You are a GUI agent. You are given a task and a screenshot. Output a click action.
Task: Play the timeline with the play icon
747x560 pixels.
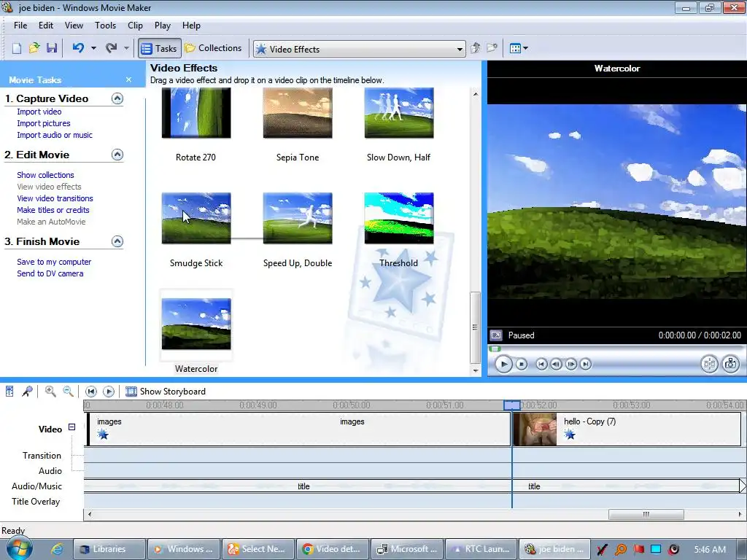[x=109, y=392]
